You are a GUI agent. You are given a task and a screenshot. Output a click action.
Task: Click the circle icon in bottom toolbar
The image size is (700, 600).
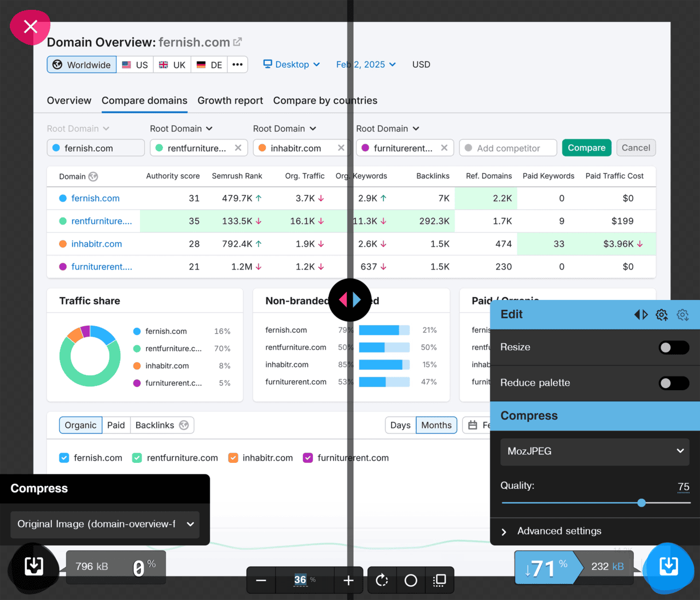(x=411, y=580)
